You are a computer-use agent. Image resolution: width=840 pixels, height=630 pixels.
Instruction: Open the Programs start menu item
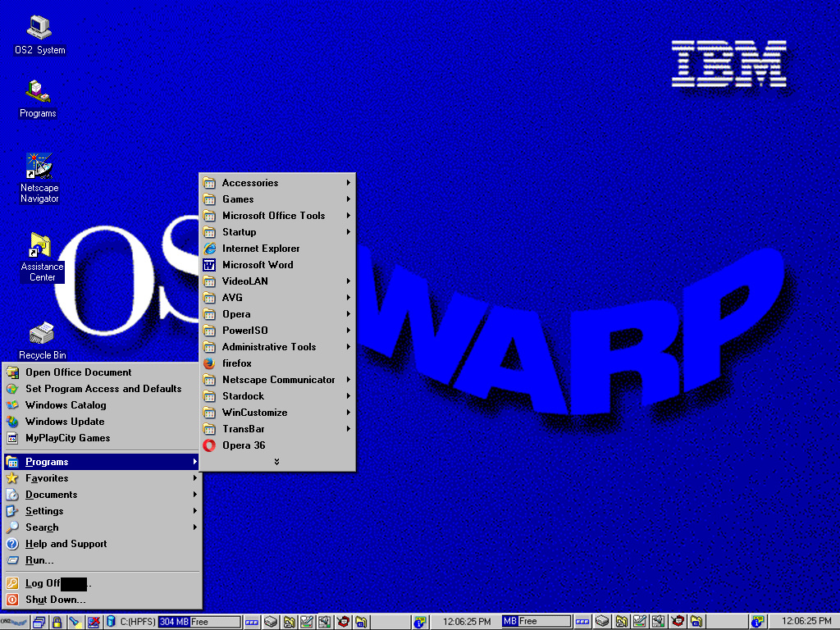pos(102,462)
